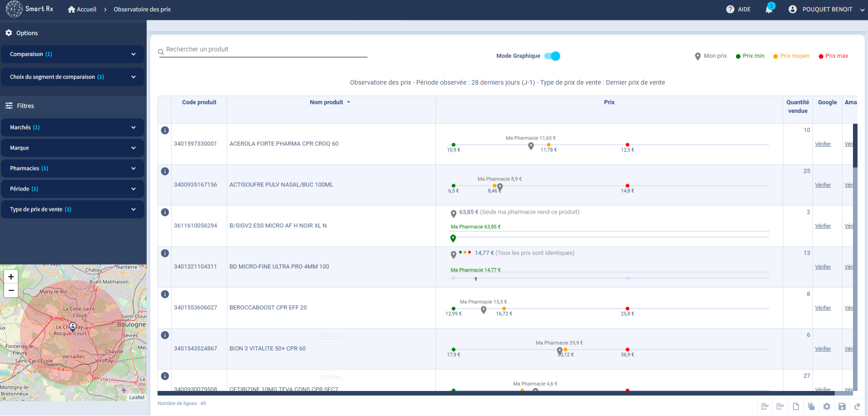This screenshot has width=868, height=416.
Task: Click Leaflet attribution link on map
Action: (x=137, y=397)
